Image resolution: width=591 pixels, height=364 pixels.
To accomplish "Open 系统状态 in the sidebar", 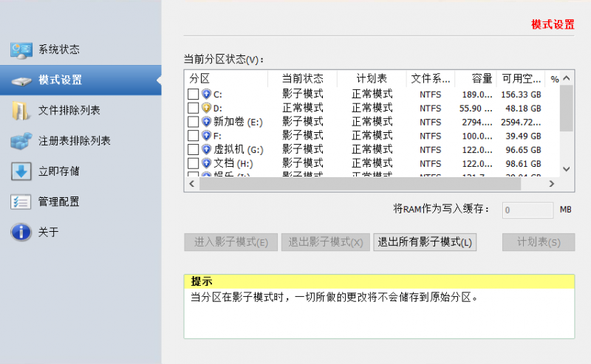I will pyautogui.click(x=81, y=49).
